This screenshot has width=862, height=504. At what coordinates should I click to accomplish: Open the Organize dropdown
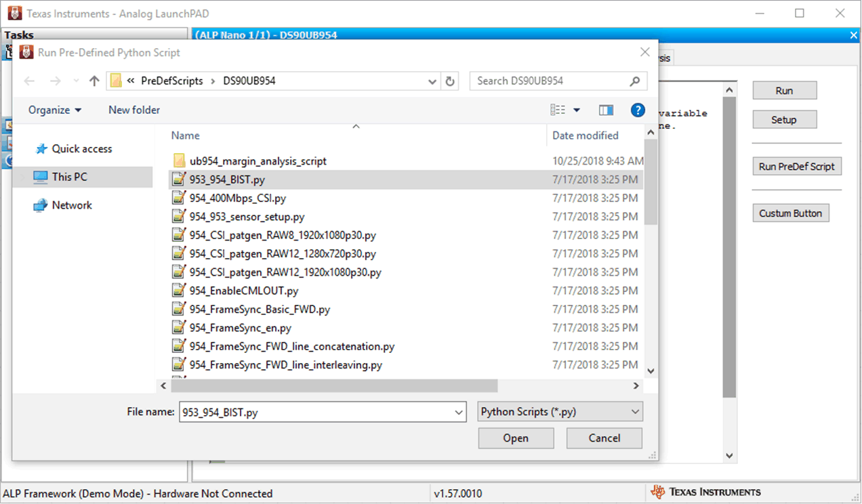click(x=52, y=110)
